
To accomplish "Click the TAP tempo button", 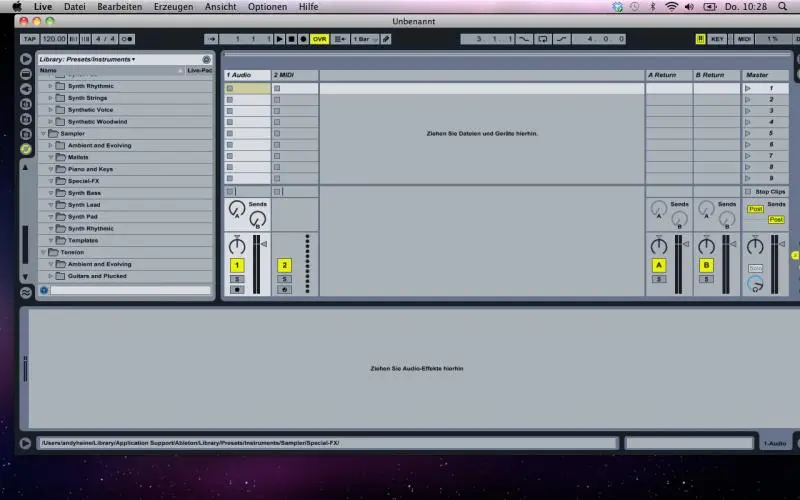I will [x=30, y=39].
